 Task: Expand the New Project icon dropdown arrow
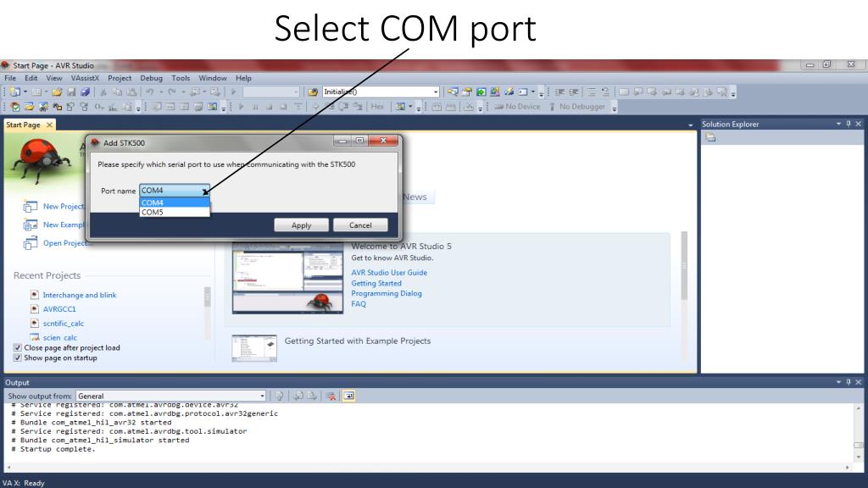[25, 91]
